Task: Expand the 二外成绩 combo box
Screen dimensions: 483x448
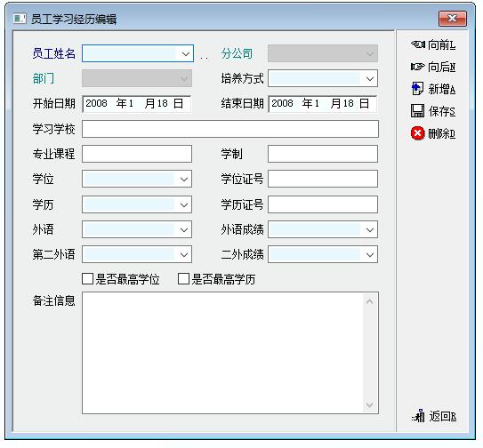Action: tap(370, 254)
